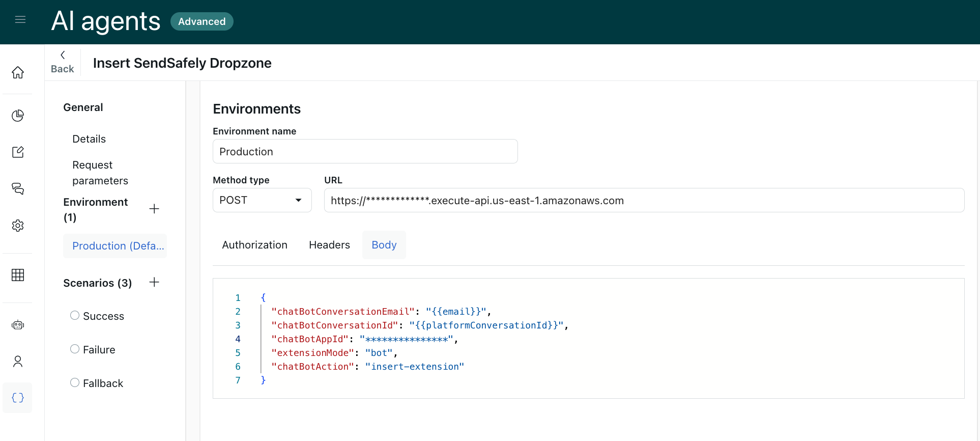980x441 pixels.
Task: Click the General heading in sidebar
Action: (83, 107)
